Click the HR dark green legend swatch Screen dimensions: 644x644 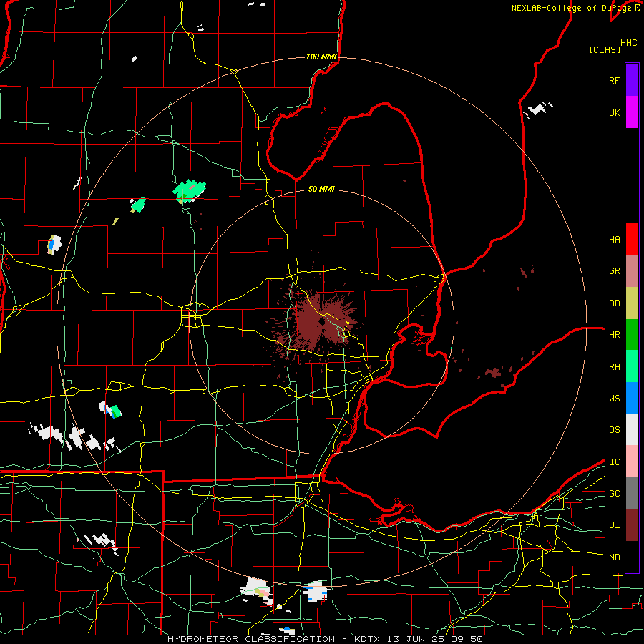coord(632,335)
